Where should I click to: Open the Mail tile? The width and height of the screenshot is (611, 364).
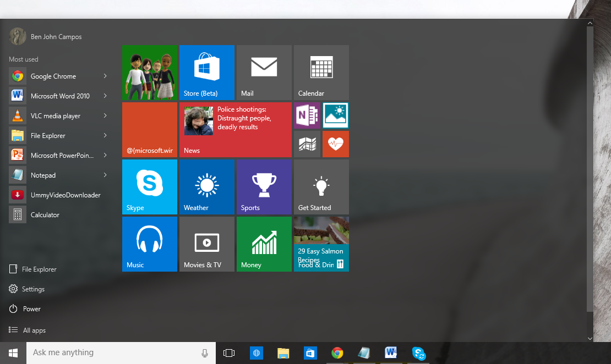point(264,73)
